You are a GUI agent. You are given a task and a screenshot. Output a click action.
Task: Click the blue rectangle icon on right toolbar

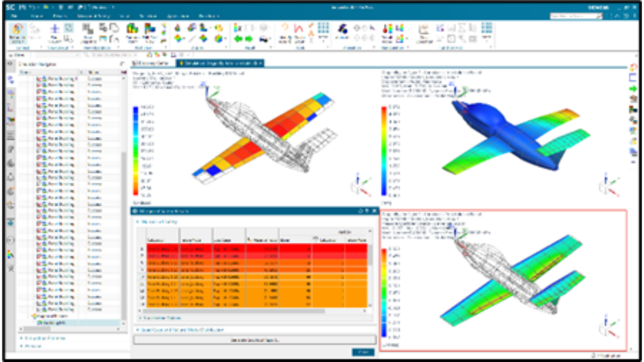click(633, 78)
